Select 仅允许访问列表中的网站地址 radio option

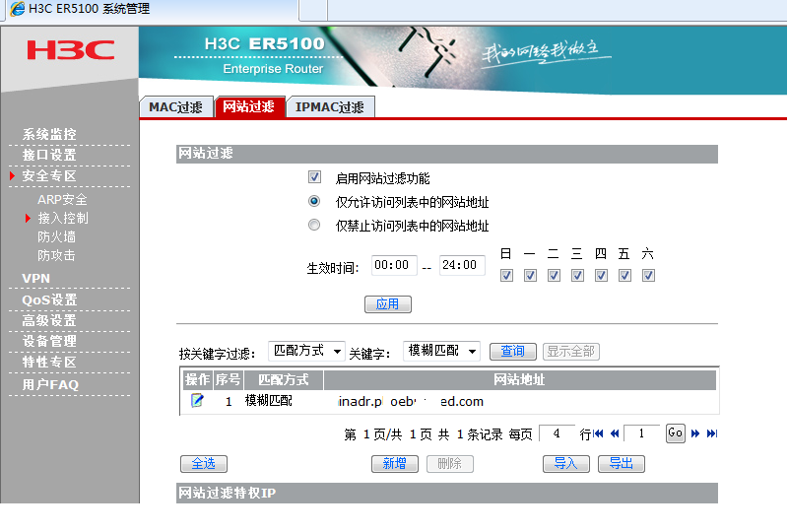pyautogui.click(x=314, y=201)
